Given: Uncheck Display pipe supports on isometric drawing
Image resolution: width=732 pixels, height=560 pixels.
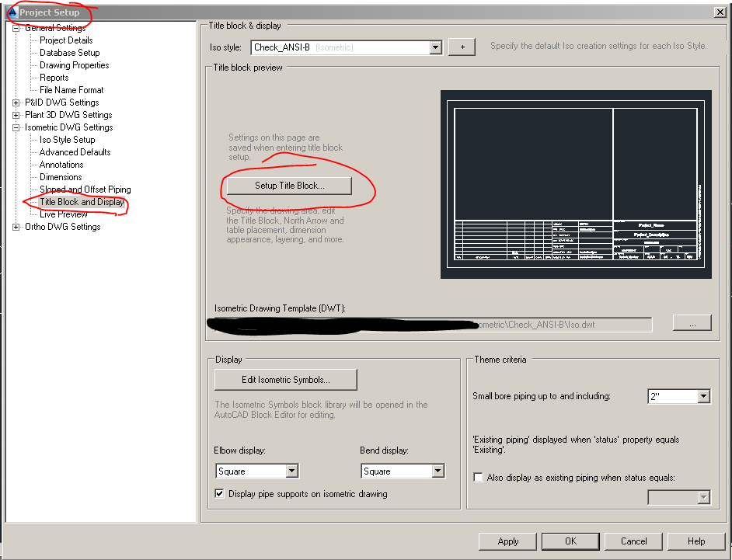Looking at the screenshot, I should point(219,492).
